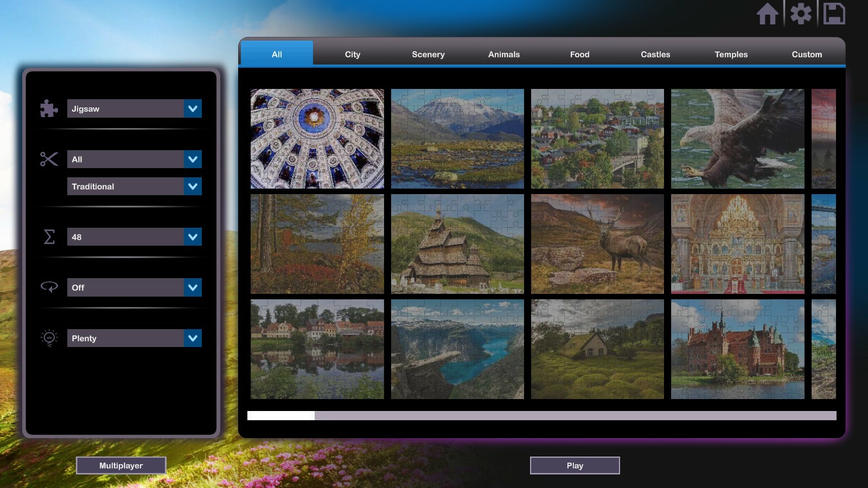Open settings with the gear icon

point(801,15)
